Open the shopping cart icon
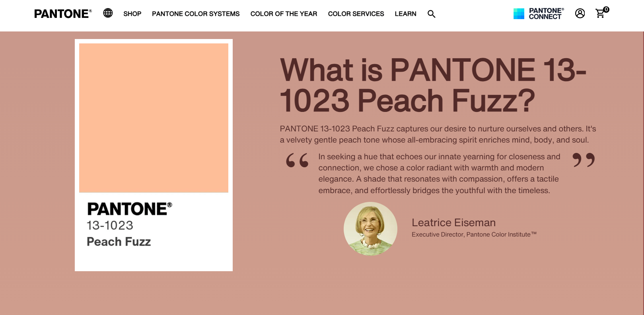Viewport: 644px width, 315px height. (x=600, y=14)
